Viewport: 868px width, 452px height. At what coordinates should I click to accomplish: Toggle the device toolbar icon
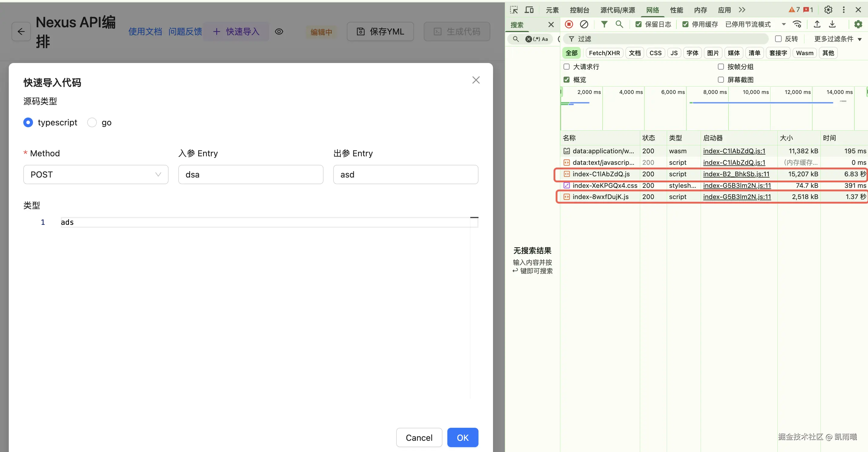coord(529,10)
